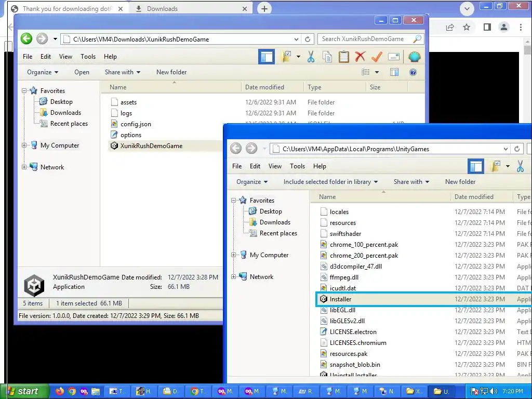The width and height of the screenshot is (532, 399).
Task: Click the browser share icon
Action: [450, 27]
